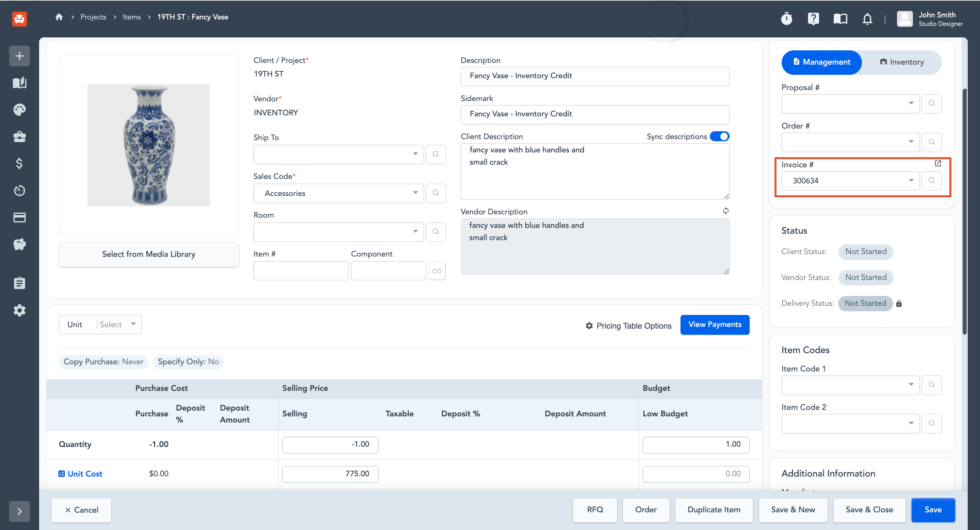Image resolution: width=980 pixels, height=530 pixels.
Task: Open the Proposal # dropdown
Action: click(x=850, y=104)
